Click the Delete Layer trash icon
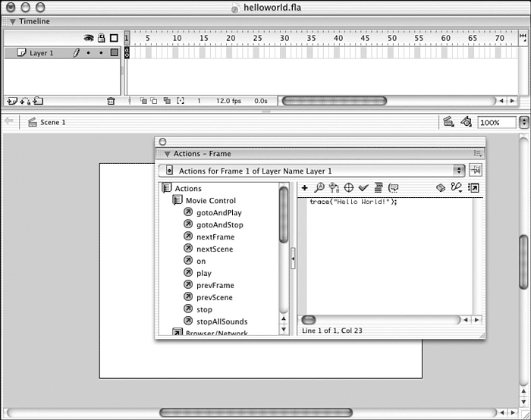The height and width of the screenshot is (420, 531). (x=111, y=101)
